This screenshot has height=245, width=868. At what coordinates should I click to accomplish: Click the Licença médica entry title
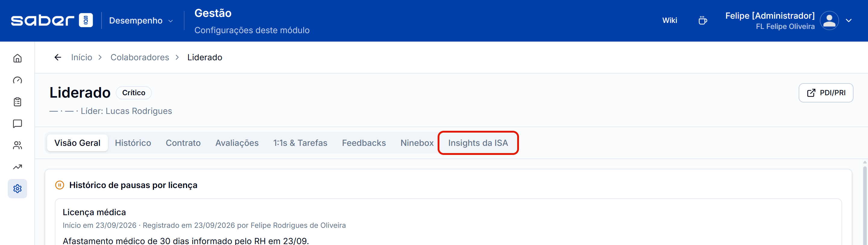(x=94, y=212)
